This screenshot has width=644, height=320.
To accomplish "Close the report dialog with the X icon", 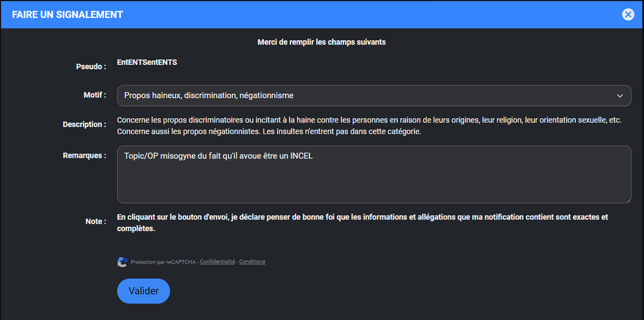I will click(x=628, y=14).
